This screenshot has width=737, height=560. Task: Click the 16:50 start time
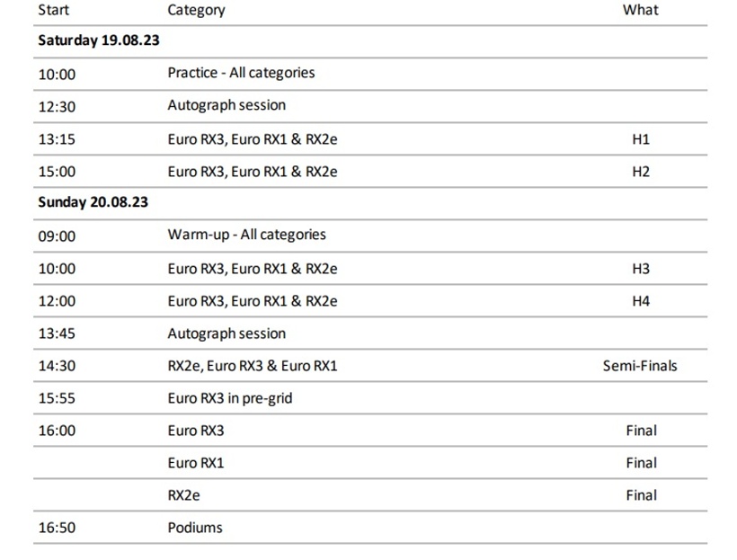[57, 528]
